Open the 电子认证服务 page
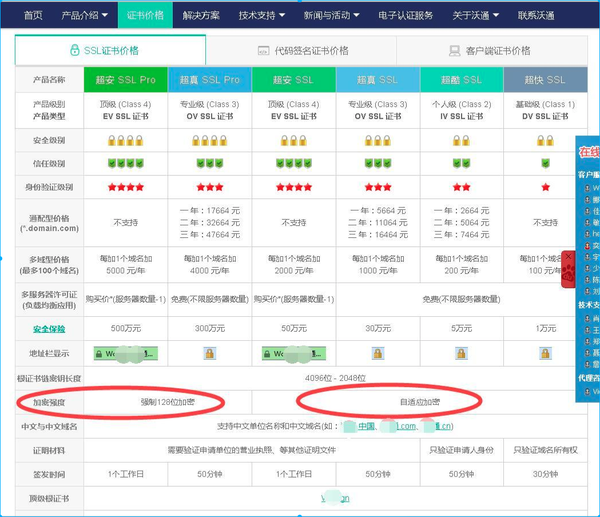600x517 pixels. click(406, 15)
